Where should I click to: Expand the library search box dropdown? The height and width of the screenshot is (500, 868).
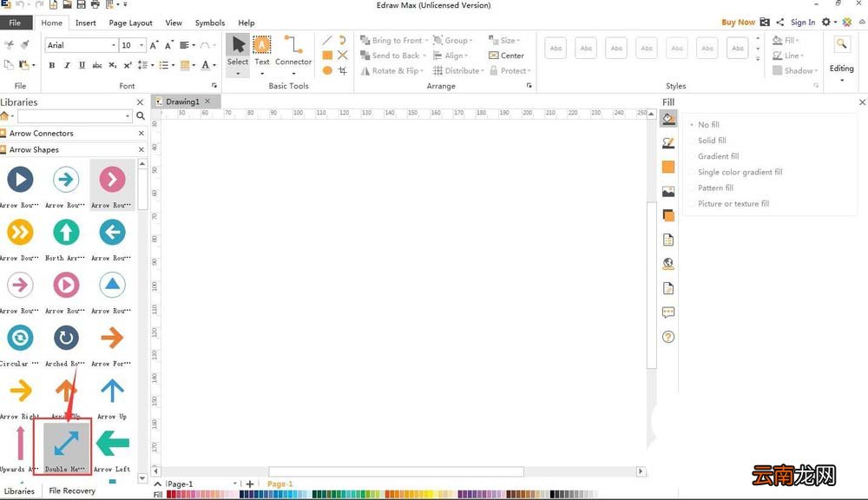tap(128, 115)
